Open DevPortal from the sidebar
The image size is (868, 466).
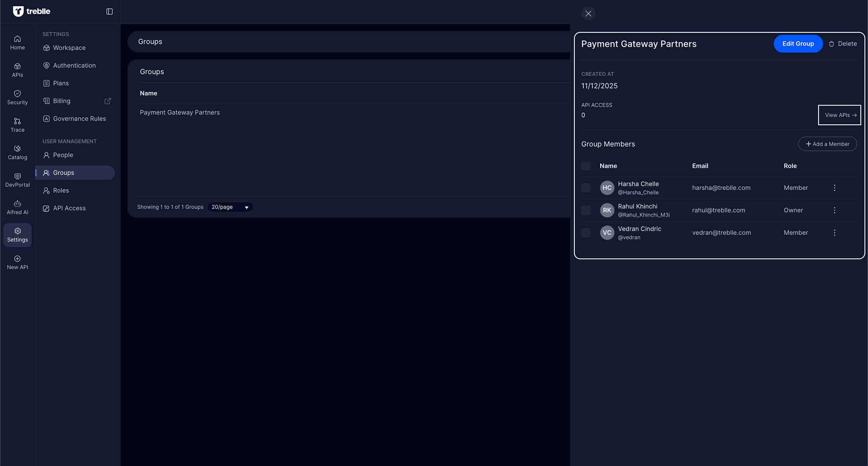coord(17,179)
